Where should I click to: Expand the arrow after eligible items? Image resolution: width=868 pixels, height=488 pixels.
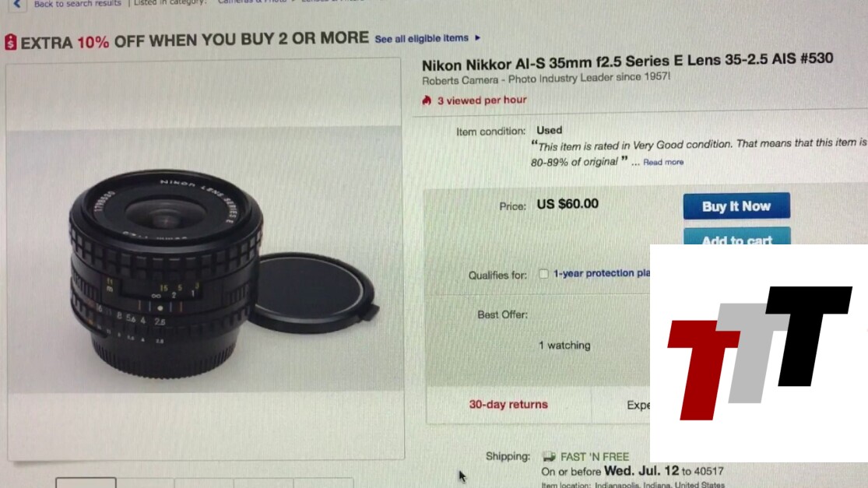click(x=478, y=37)
